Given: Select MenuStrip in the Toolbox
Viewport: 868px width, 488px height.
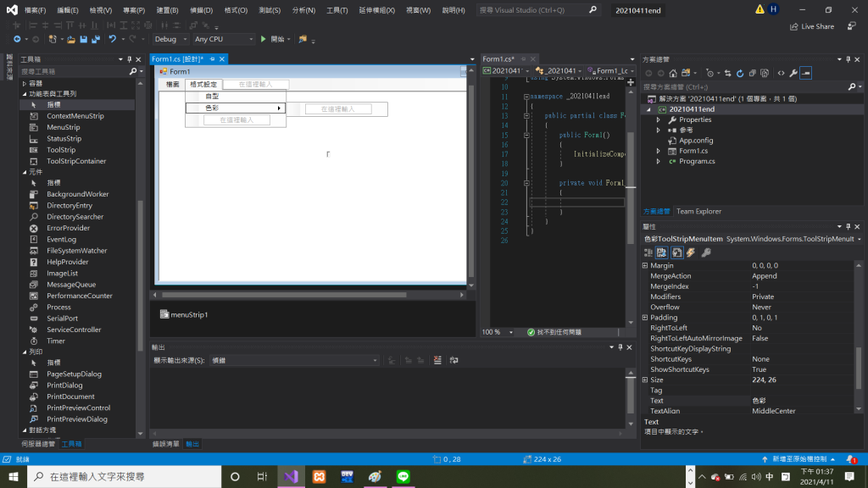Looking at the screenshot, I should 63,127.
